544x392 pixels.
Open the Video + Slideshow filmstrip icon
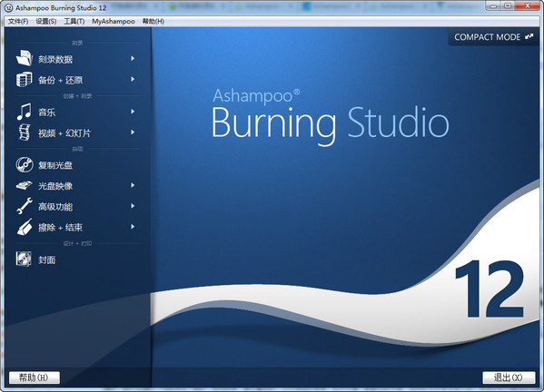click(25, 132)
